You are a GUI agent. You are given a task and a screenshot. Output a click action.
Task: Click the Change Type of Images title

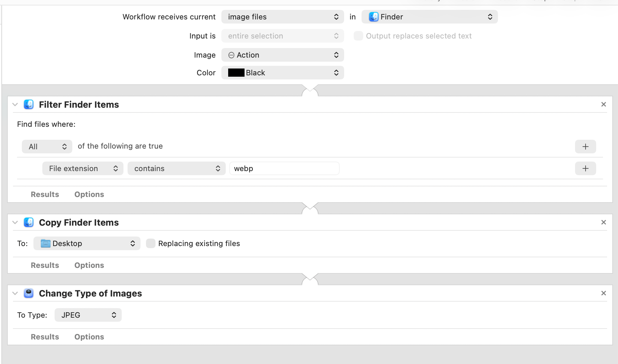click(x=90, y=293)
